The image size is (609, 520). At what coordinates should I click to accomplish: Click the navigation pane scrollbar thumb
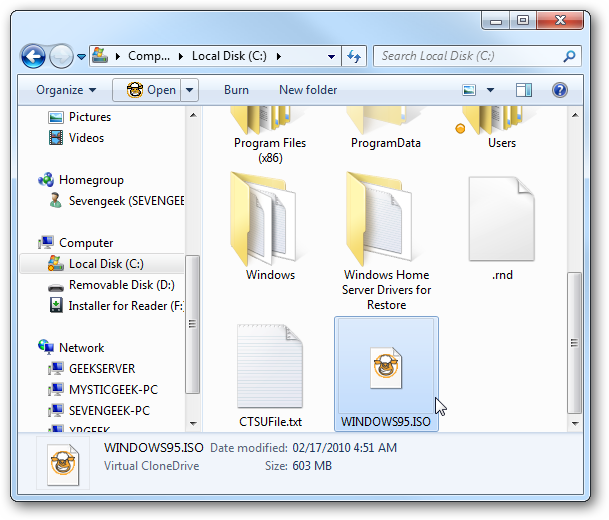pyautogui.click(x=192, y=324)
